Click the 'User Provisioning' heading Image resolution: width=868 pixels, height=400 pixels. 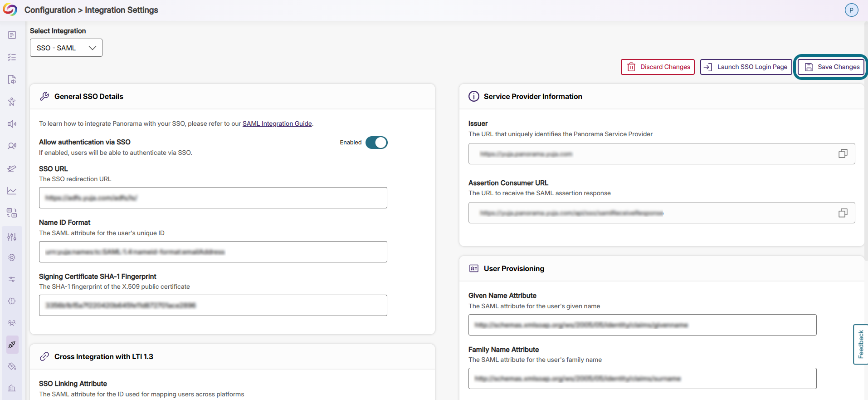[x=514, y=268]
